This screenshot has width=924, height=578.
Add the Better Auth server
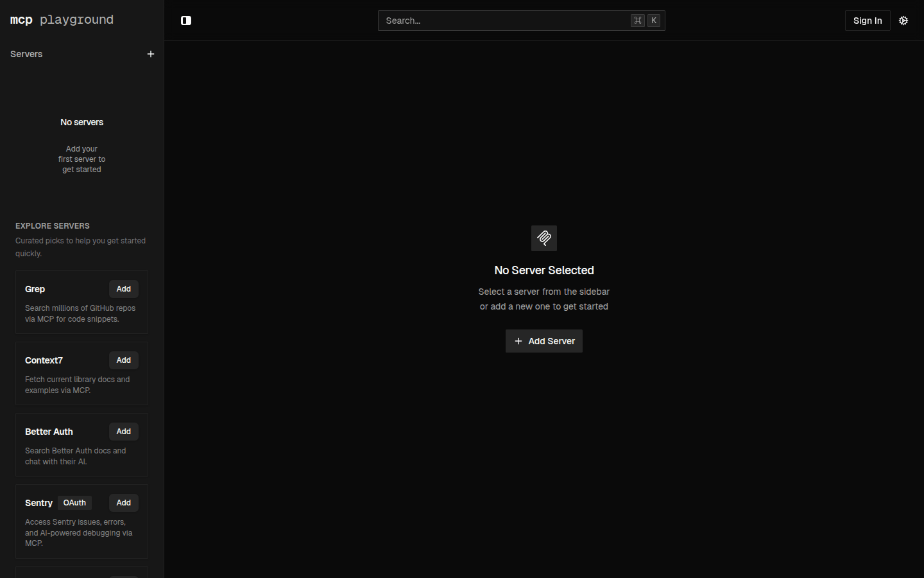point(123,432)
